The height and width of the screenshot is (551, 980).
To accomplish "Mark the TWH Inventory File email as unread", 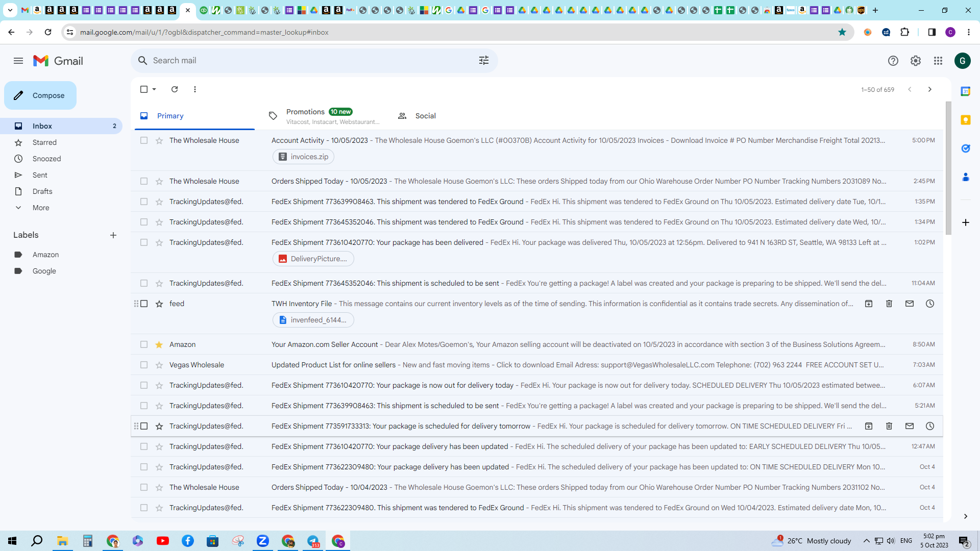I will tap(910, 304).
